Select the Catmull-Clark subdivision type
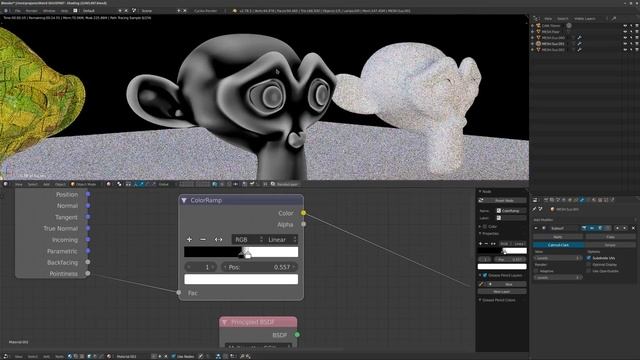 pyautogui.click(x=558, y=245)
